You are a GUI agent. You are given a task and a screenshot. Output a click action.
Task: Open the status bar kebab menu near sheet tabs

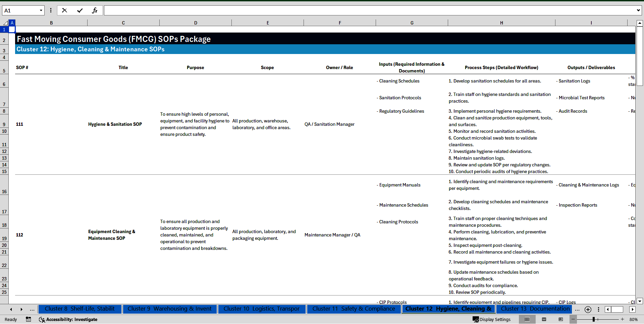click(x=599, y=309)
